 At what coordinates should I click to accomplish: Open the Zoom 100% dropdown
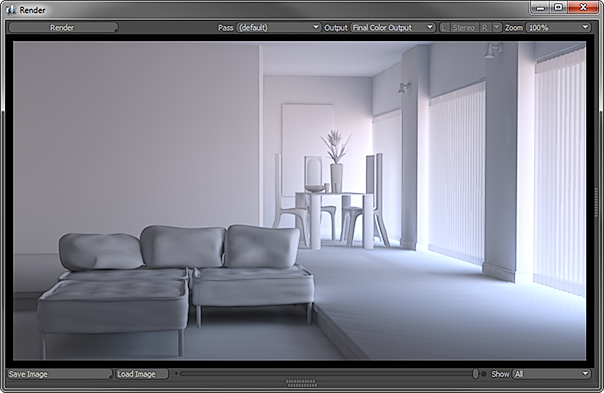pos(559,27)
